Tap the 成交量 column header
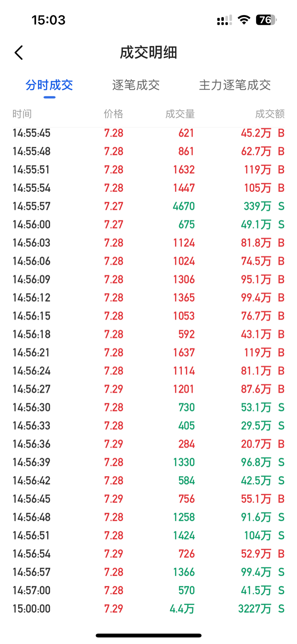The height and width of the screenshot is (644, 297). coord(180,114)
